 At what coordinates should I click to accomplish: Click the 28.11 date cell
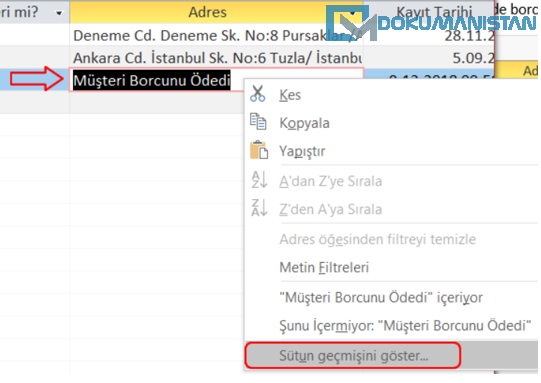point(428,35)
